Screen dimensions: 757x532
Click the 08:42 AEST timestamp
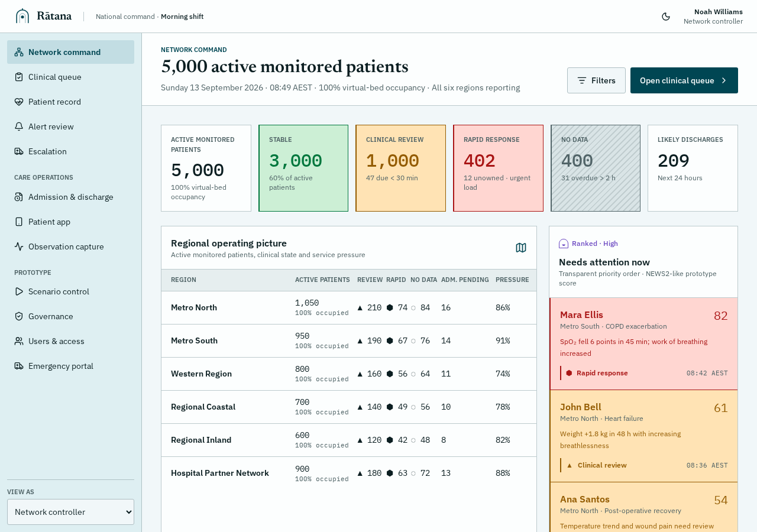coord(707,373)
